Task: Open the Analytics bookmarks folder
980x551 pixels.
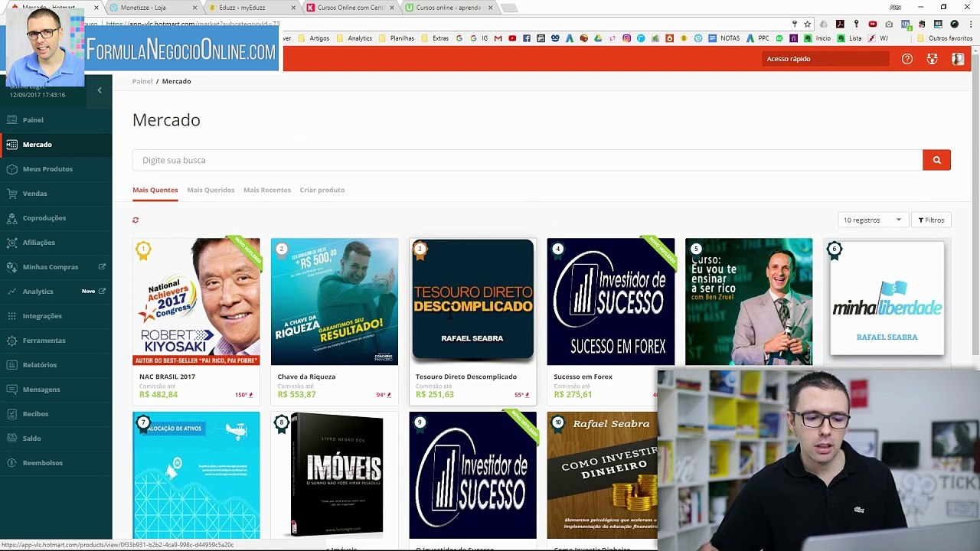Action: point(354,38)
